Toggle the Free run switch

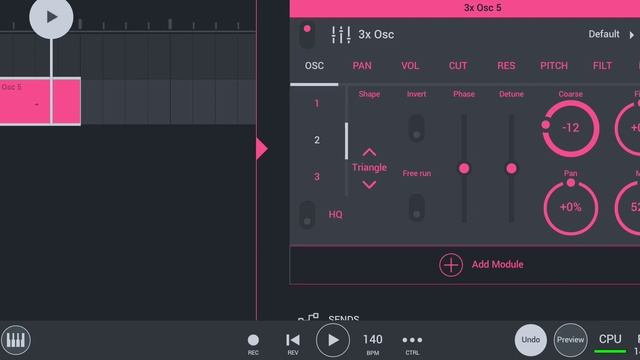[x=416, y=208]
